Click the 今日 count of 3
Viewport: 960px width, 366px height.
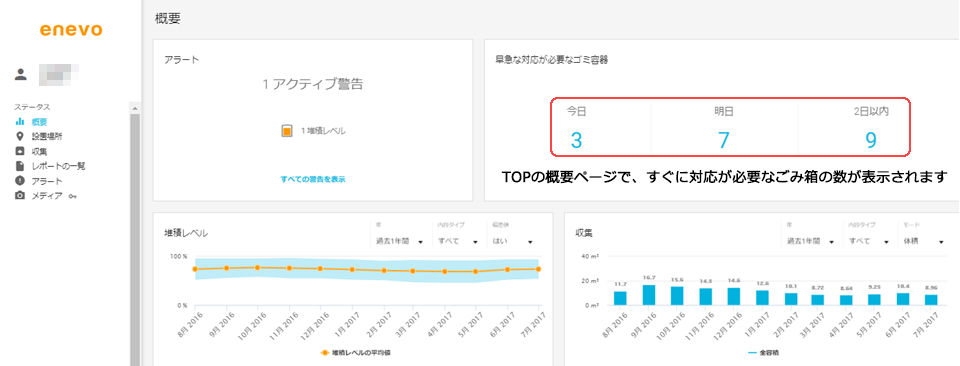click(x=576, y=141)
